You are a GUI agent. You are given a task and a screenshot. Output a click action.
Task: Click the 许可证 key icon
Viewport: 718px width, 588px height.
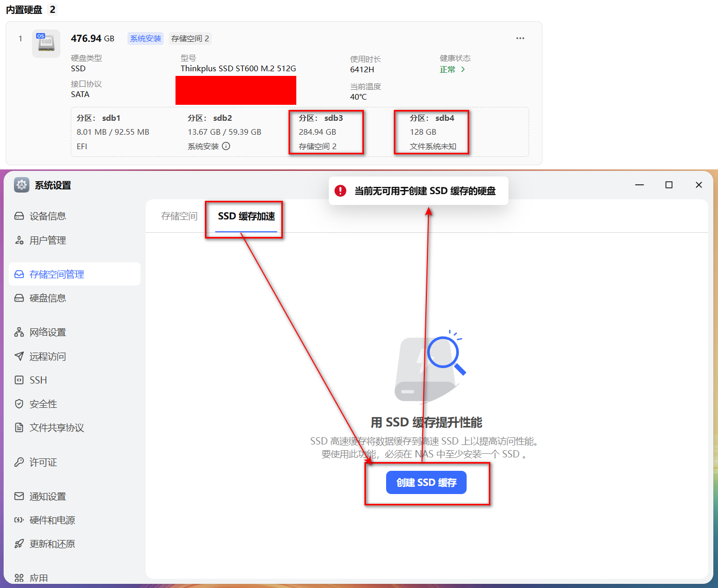coord(19,462)
